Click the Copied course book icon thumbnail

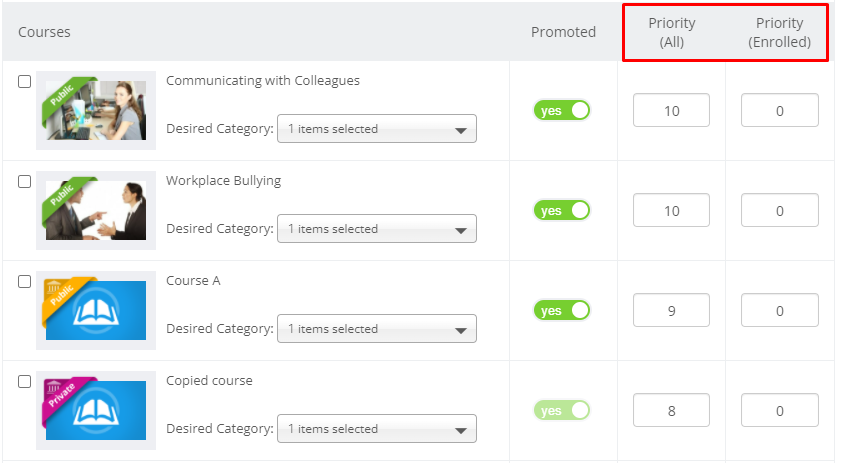pos(96,410)
